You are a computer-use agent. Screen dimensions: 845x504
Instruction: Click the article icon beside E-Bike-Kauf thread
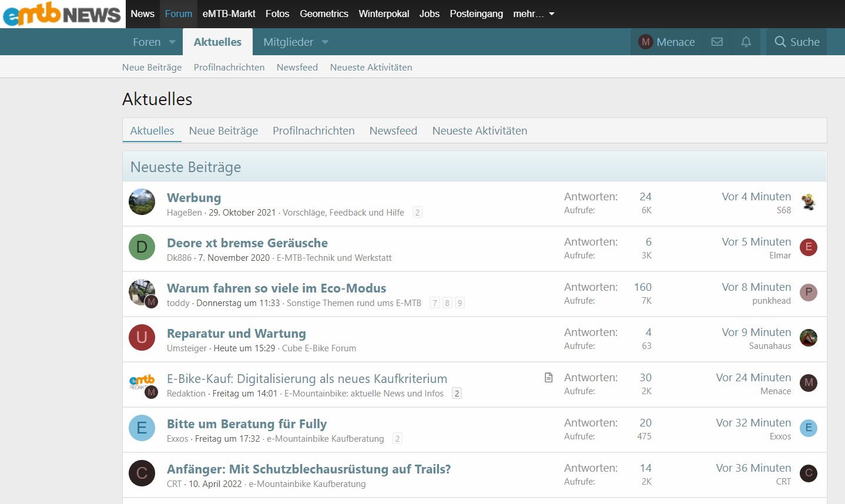[548, 378]
